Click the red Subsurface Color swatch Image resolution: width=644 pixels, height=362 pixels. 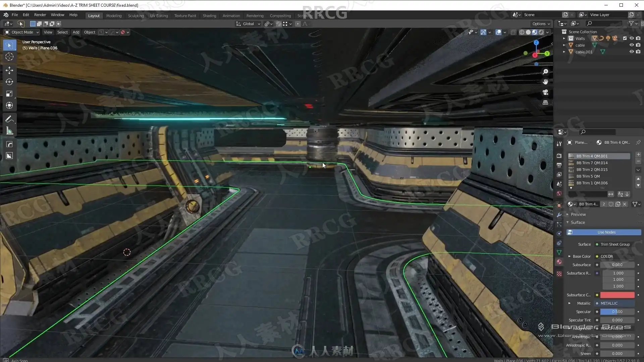click(617, 295)
